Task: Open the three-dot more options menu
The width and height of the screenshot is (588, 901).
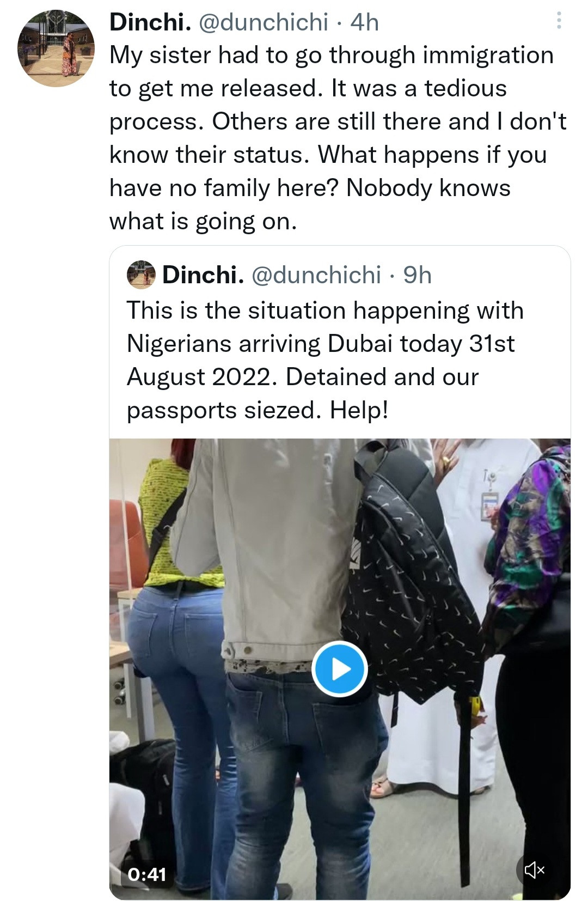Action: pos(558,22)
